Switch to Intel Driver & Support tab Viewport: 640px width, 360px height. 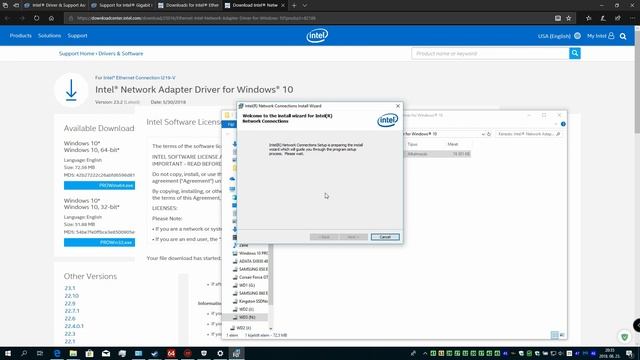55,5
